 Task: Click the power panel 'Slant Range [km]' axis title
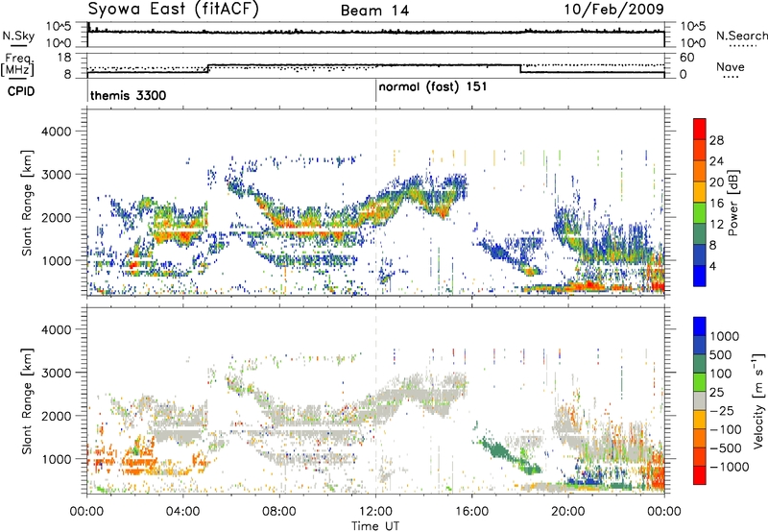[27, 203]
